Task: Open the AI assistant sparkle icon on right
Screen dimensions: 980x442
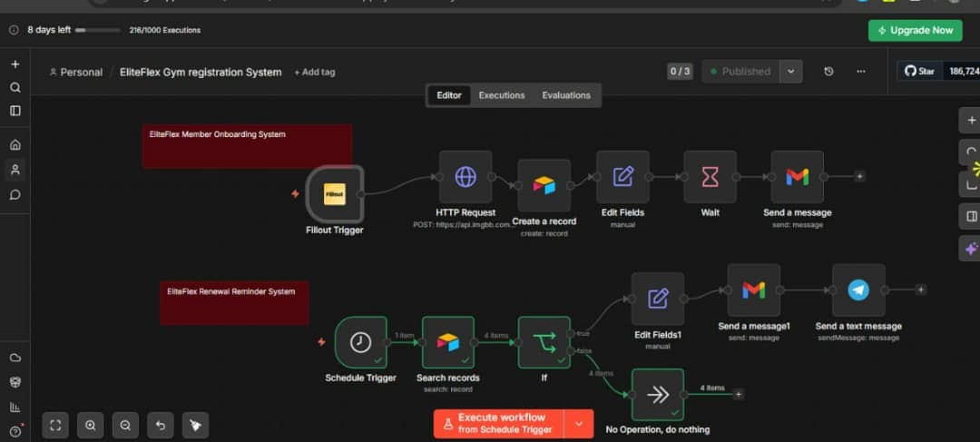Action: [x=971, y=249]
